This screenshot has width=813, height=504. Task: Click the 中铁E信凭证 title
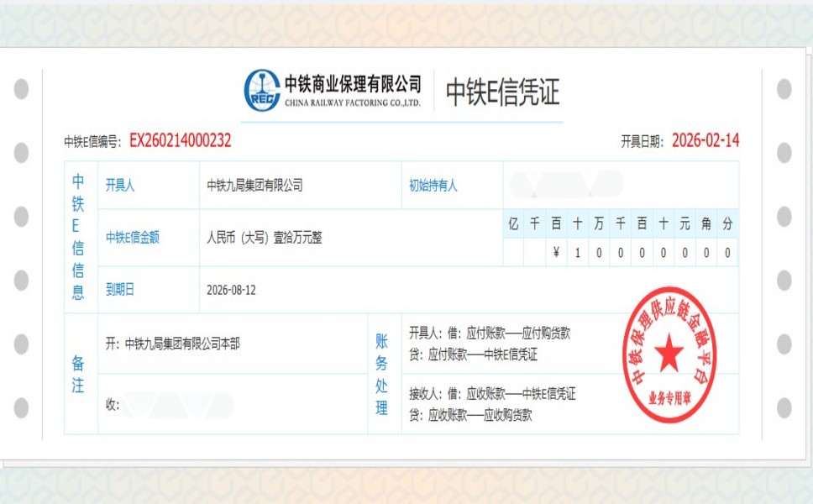pyautogui.click(x=502, y=92)
